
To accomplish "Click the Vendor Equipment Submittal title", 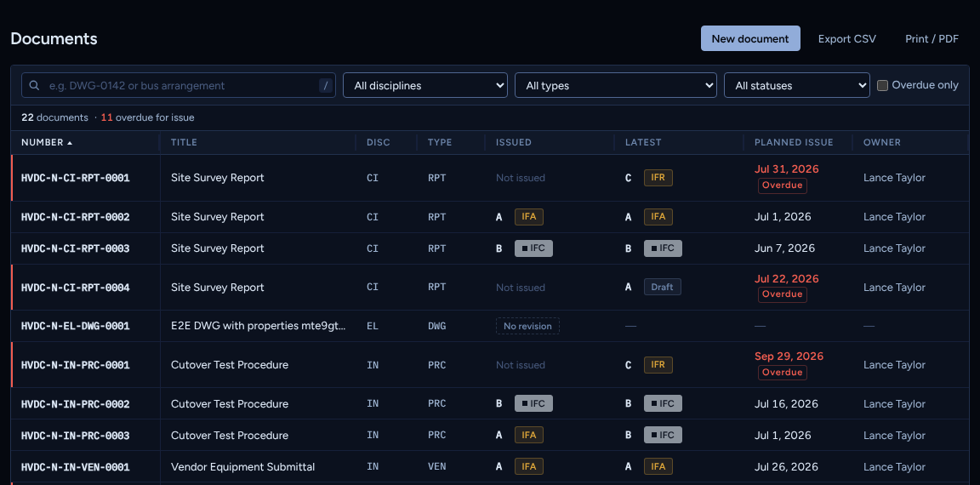I will (242, 467).
